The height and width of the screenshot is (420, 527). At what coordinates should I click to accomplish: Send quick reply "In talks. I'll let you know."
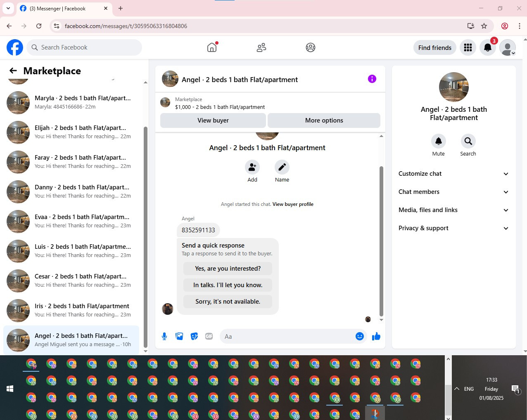click(228, 285)
